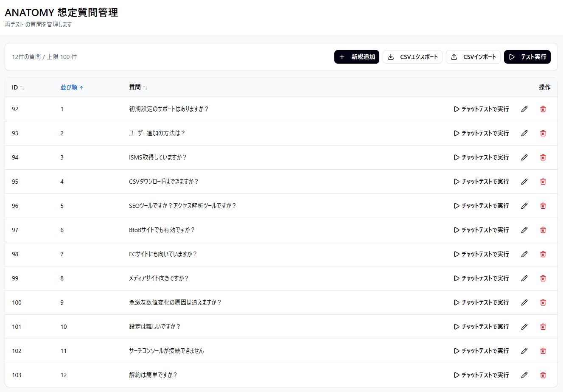Edit the question 初期設定のサポートはありますか？
This screenshot has height=392, width=563.
(x=524, y=109)
